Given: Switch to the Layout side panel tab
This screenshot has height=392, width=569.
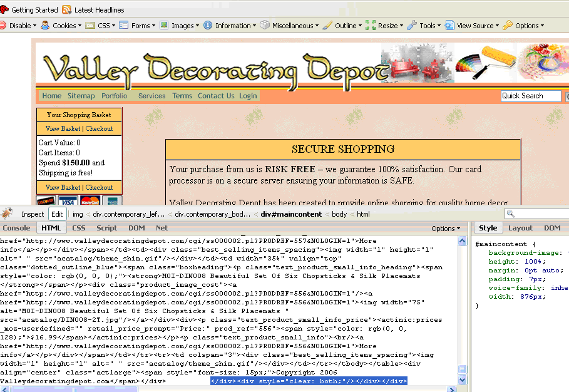Looking at the screenshot, I should tap(520, 229).
